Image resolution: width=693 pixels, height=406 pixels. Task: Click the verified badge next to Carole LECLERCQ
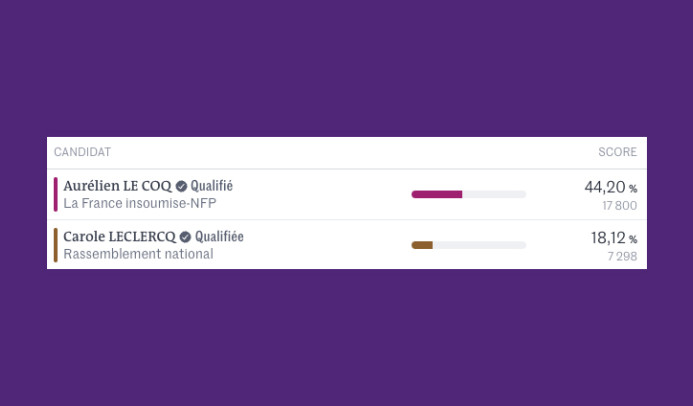pyautogui.click(x=186, y=237)
